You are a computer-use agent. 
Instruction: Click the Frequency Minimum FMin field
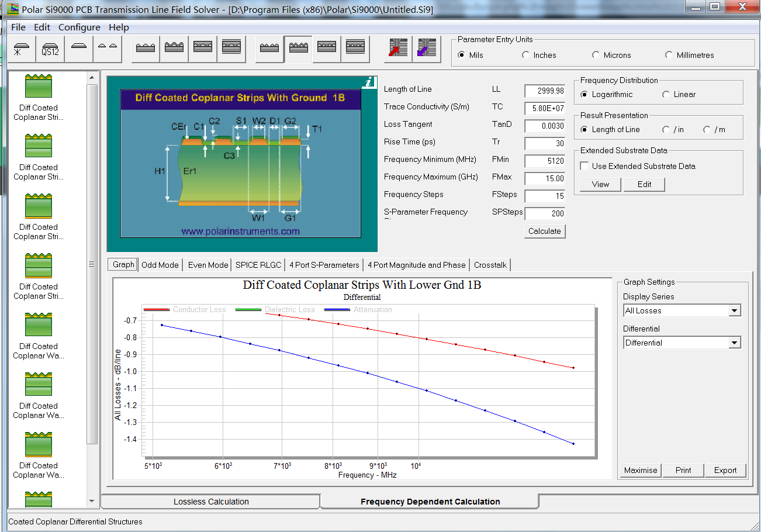[x=545, y=161]
